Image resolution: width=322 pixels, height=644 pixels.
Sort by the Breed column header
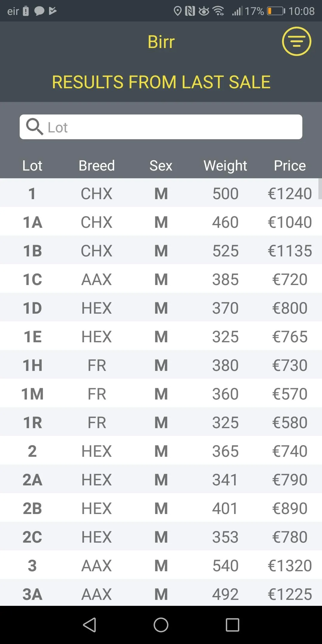tap(97, 166)
